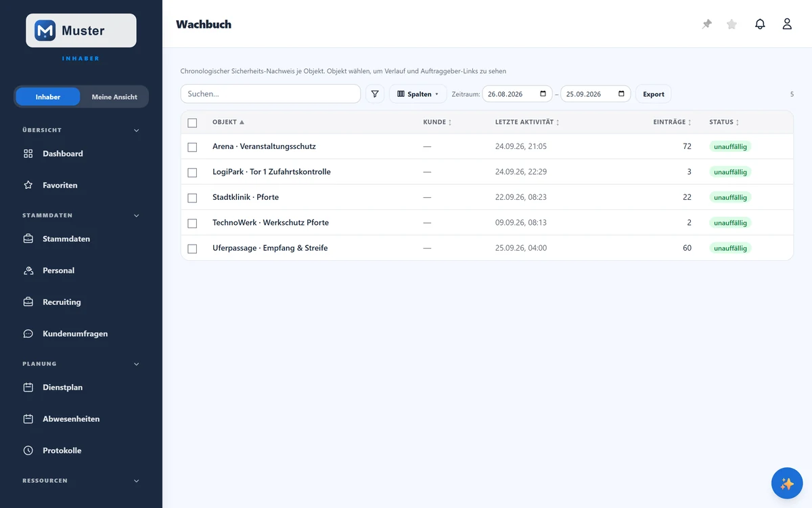This screenshot has width=812, height=508.
Task: Open the AI assistant sparkle button
Action: 787,484
